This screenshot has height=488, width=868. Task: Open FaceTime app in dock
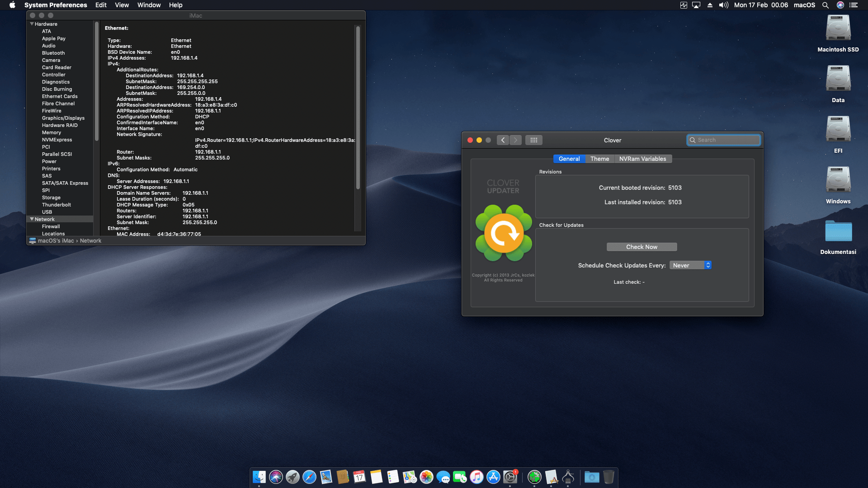tap(460, 477)
